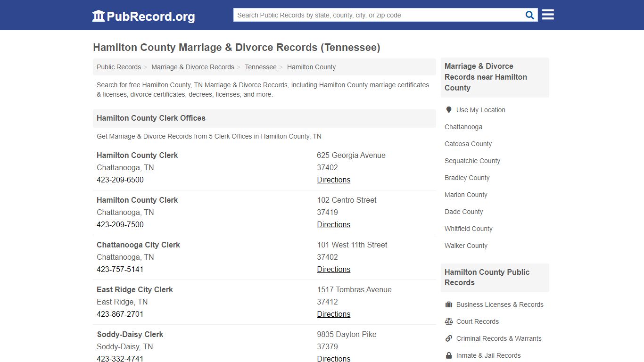The image size is (644, 362).
Task: Click the 1517 Tombras Avenue address
Action: 354,289
